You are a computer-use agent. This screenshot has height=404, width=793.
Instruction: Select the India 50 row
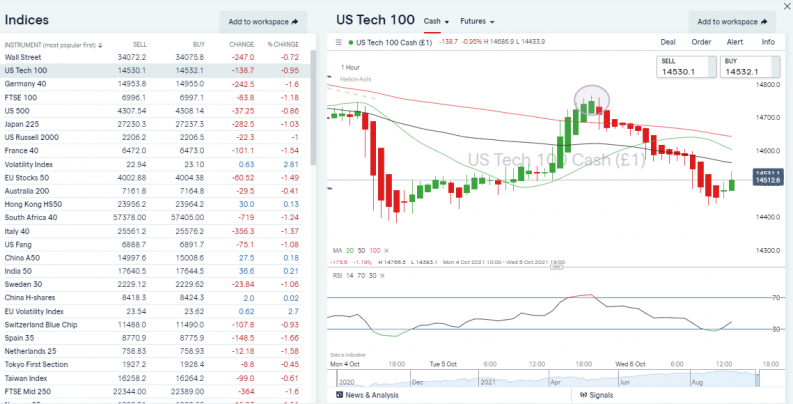pyautogui.click(x=153, y=271)
